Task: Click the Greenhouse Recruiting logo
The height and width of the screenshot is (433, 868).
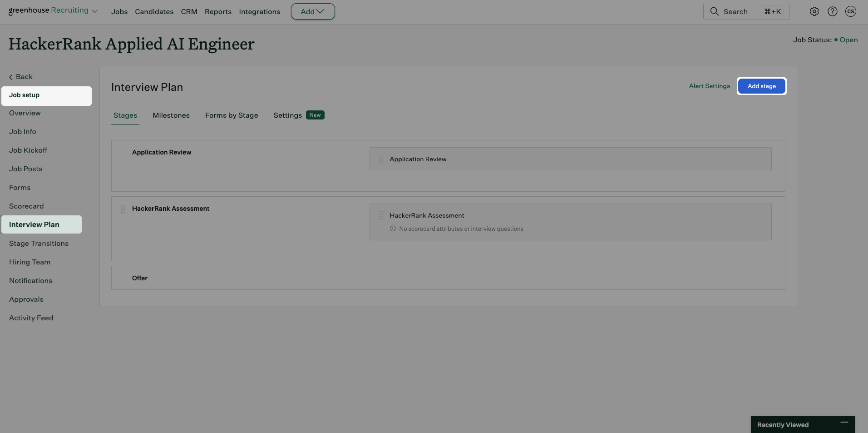Action: click(49, 10)
